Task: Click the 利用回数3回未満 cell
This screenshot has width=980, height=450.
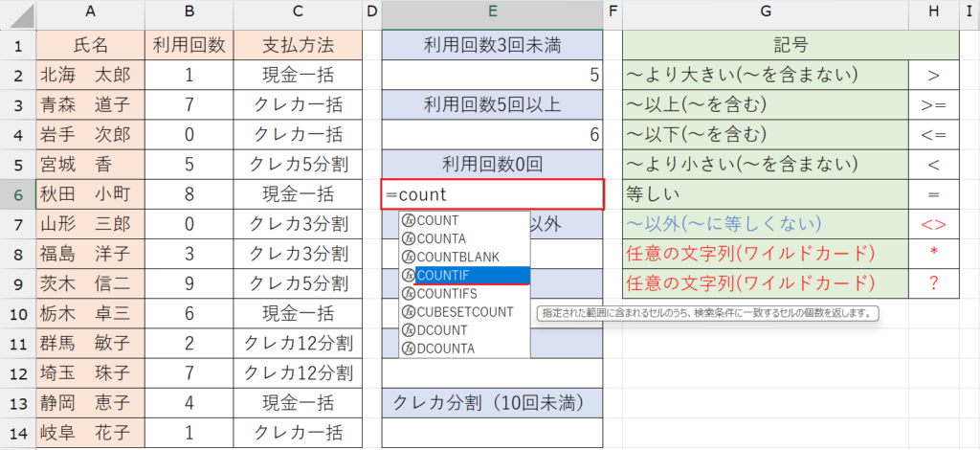Action: tap(493, 45)
